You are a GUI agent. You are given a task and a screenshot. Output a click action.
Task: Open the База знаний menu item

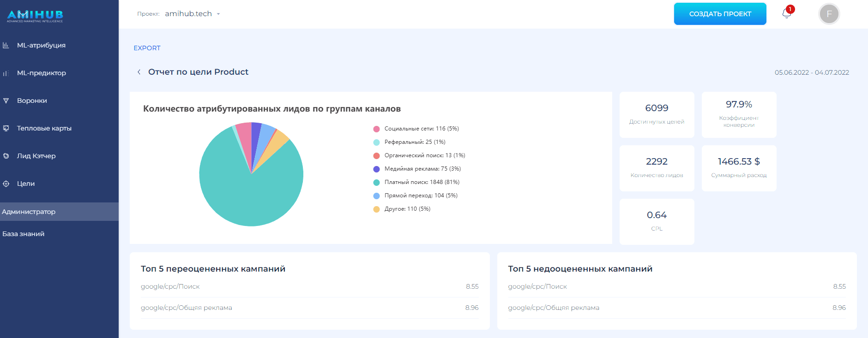[24, 234]
